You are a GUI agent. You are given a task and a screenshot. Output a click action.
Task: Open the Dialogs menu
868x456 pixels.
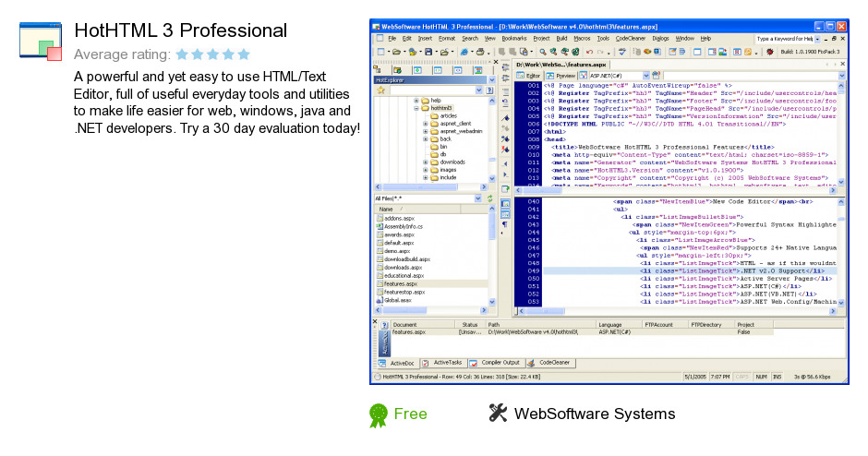click(x=660, y=39)
